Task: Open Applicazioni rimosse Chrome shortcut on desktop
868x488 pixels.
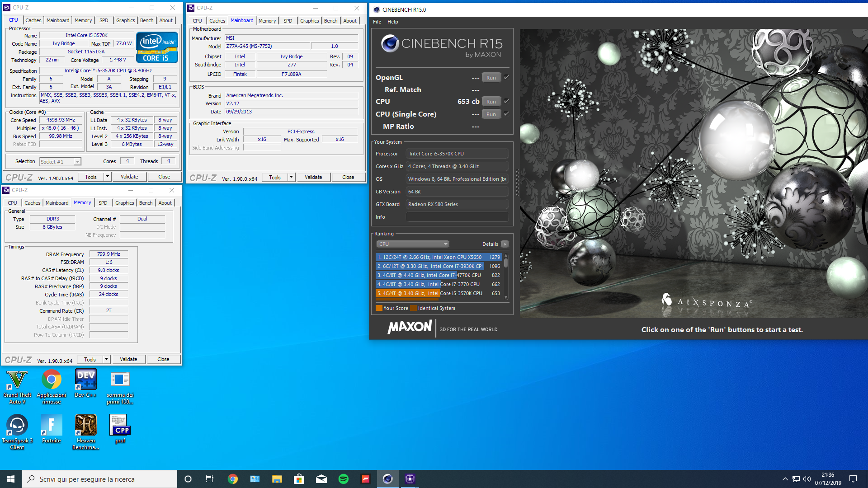Action: pyautogui.click(x=52, y=387)
